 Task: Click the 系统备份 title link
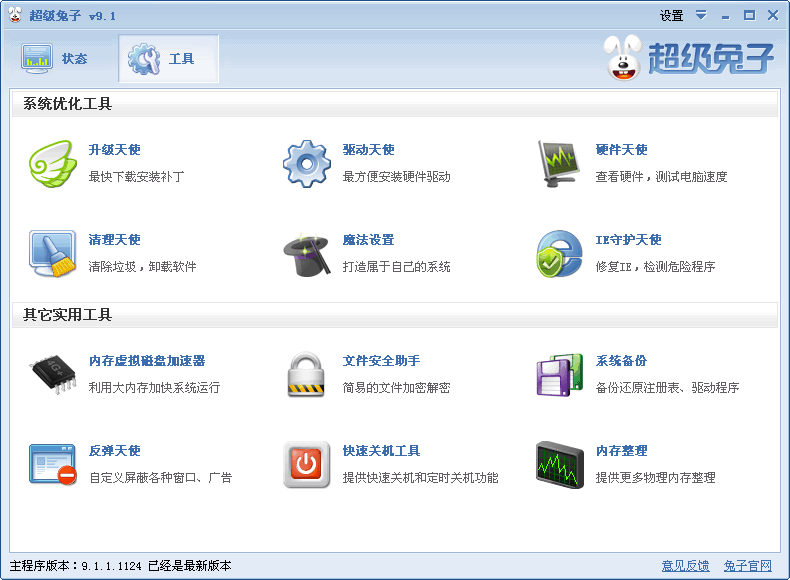coord(621,361)
